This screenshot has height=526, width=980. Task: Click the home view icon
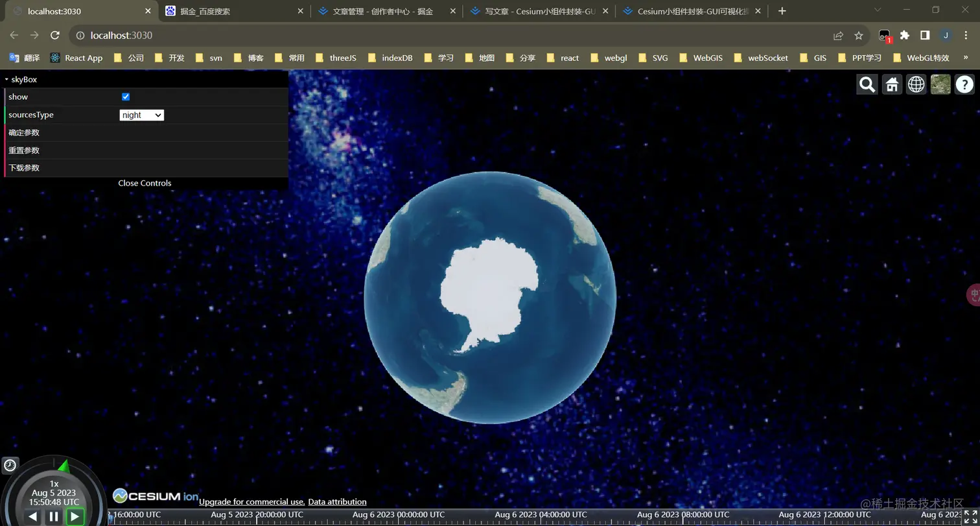pos(891,84)
